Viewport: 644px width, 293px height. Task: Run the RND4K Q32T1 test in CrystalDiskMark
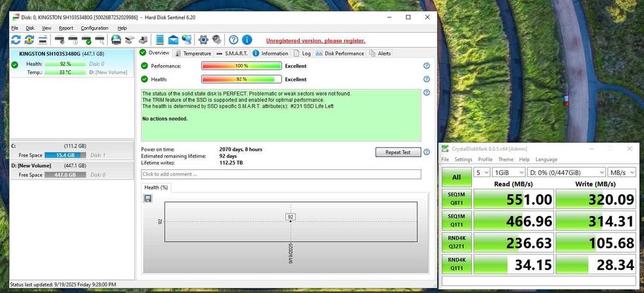pyautogui.click(x=457, y=243)
